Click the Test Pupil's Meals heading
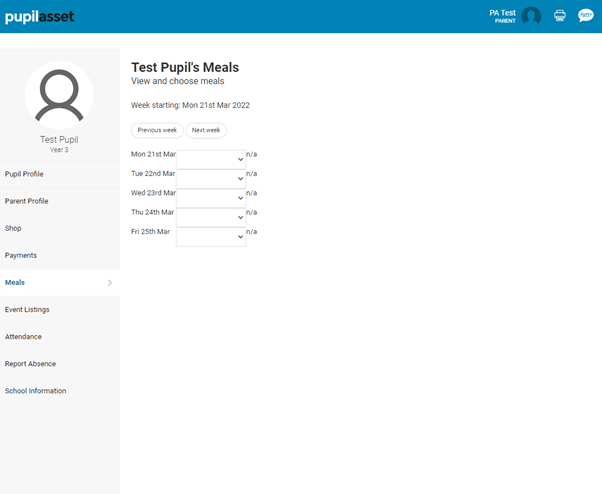Screen dimensions: 602x494 coord(185,67)
